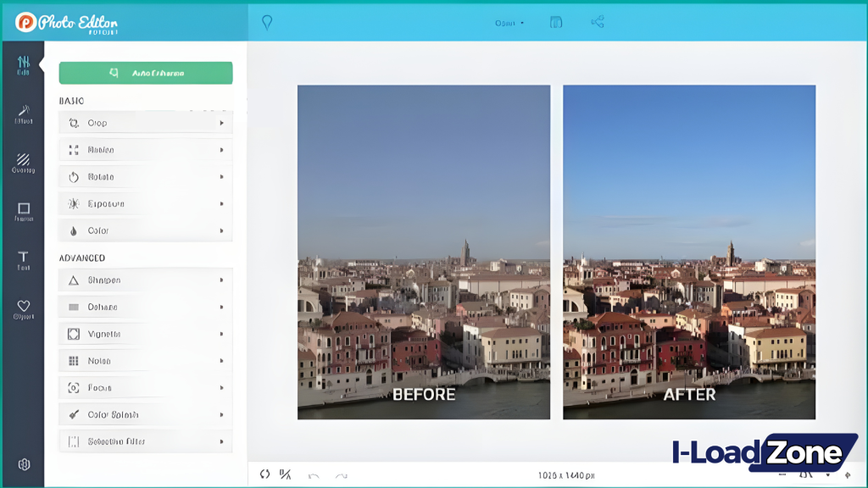Screen dimensions: 868x488
Task: Expand the Sharpen tool options
Action: point(144,280)
